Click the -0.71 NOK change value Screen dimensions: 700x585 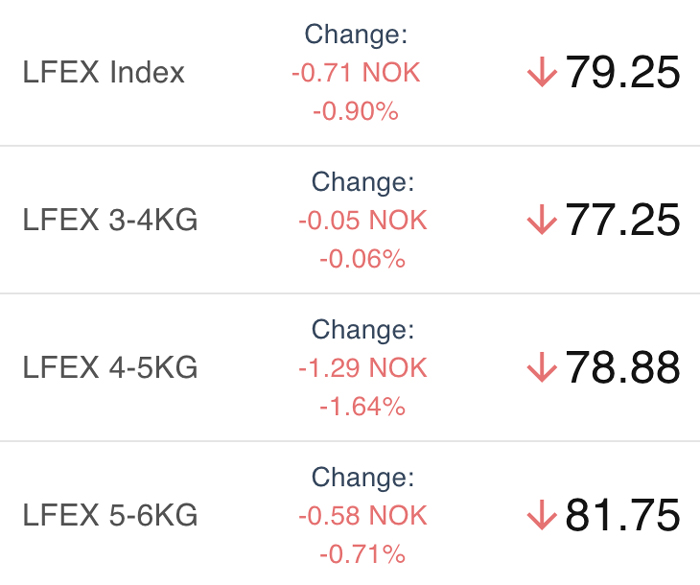(x=356, y=72)
